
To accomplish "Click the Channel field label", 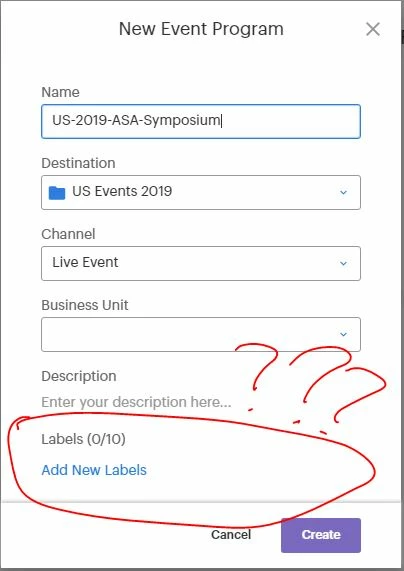I will [68, 234].
